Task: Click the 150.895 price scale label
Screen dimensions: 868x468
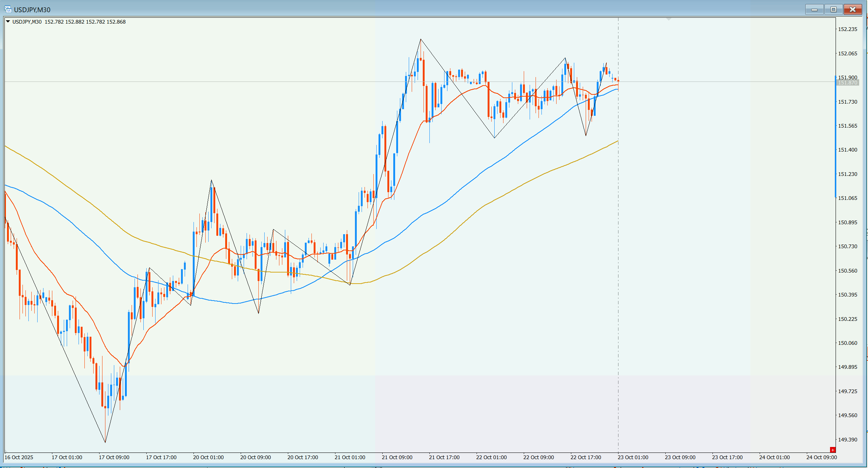Action: coord(848,222)
